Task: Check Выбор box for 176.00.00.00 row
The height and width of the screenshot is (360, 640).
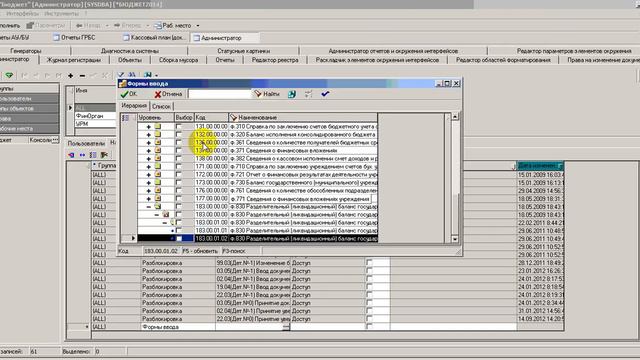Action: 179,191
